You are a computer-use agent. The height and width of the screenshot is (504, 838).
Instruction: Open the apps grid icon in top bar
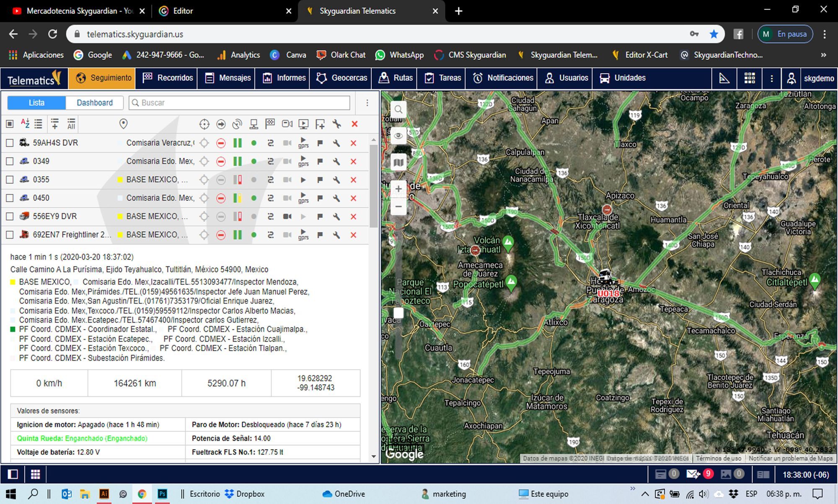[x=750, y=78]
